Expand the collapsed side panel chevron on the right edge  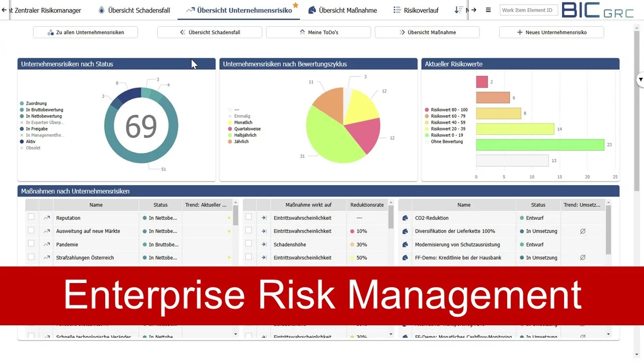click(640, 79)
